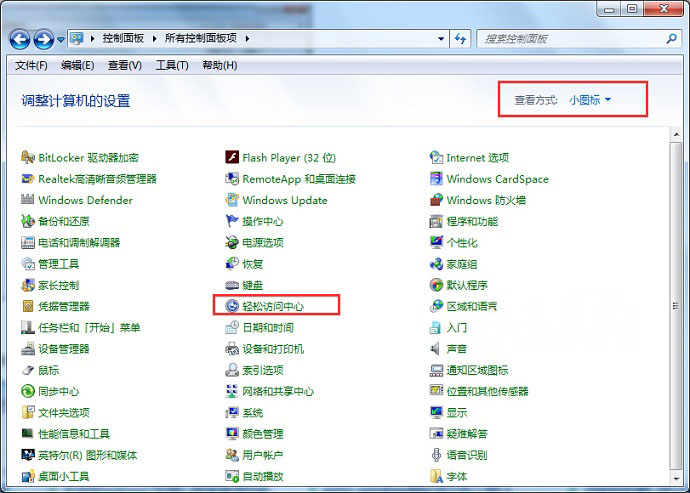The image size is (690, 493).
Task: Click the 语音识别 microphone icon
Action: click(x=436, y=455)
